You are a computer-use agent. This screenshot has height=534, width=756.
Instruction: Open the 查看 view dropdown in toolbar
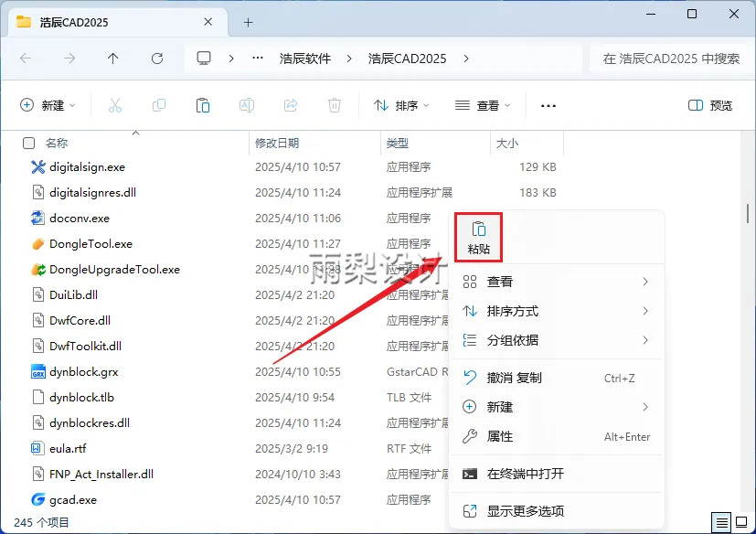pyautogui.click(x=483, y=105)
